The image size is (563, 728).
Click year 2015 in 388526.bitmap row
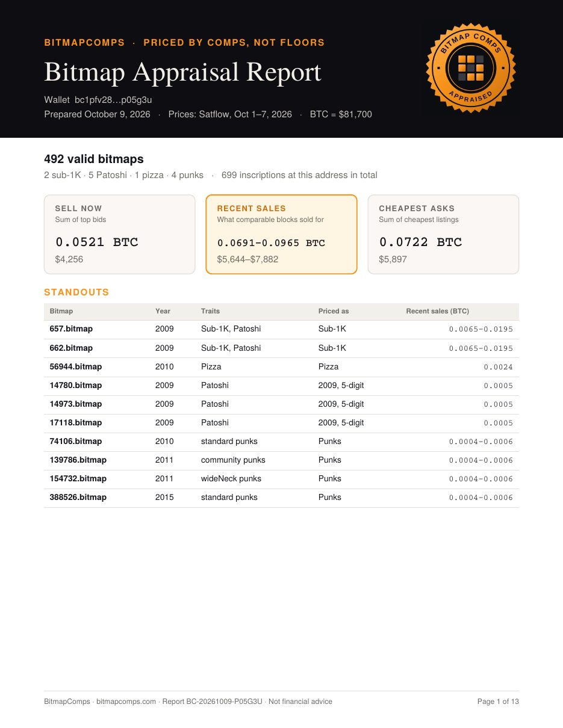[x=164, y=497]
